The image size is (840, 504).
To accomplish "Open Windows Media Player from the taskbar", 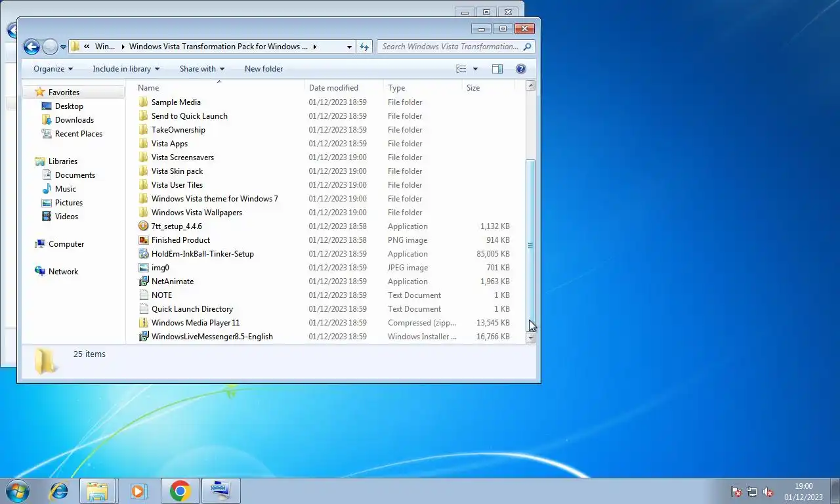I will point(138,491).
